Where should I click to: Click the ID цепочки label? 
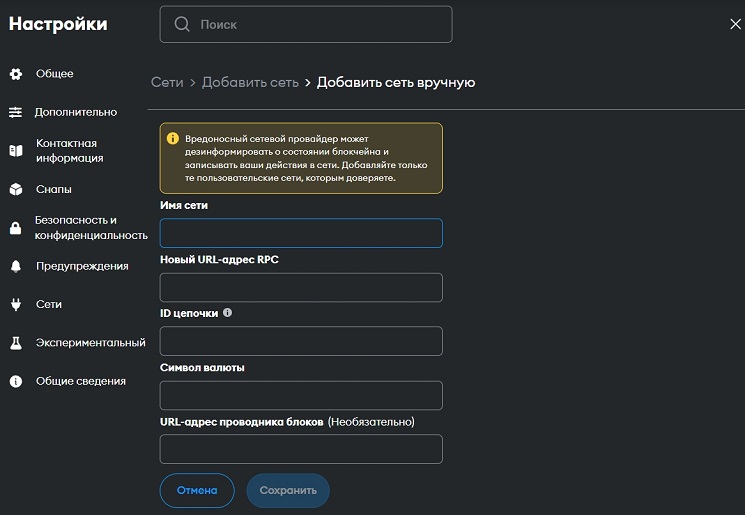click(189, 313)
